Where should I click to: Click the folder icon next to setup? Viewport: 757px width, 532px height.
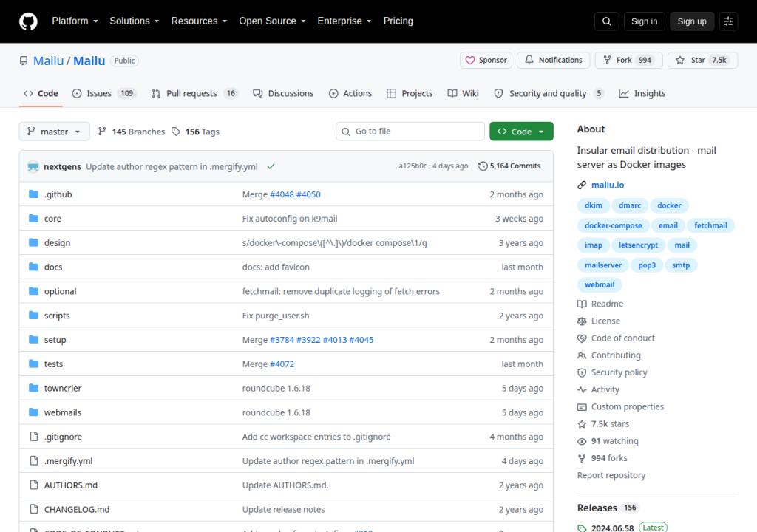coord(33,339)
